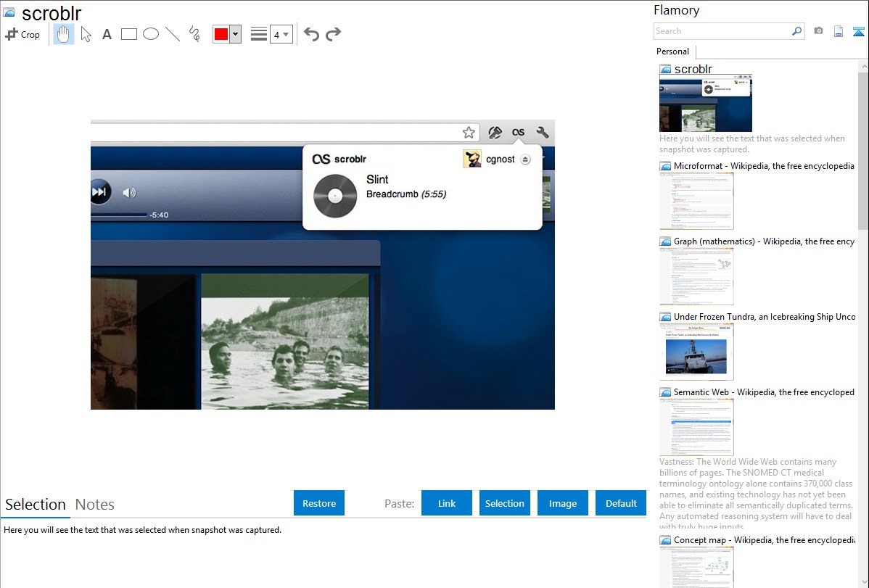Image resolution: width=869 pixels, height=588 pixels.
Task: Click the camera capture icon
Action: pyautogui.click(x=818, y=31)
